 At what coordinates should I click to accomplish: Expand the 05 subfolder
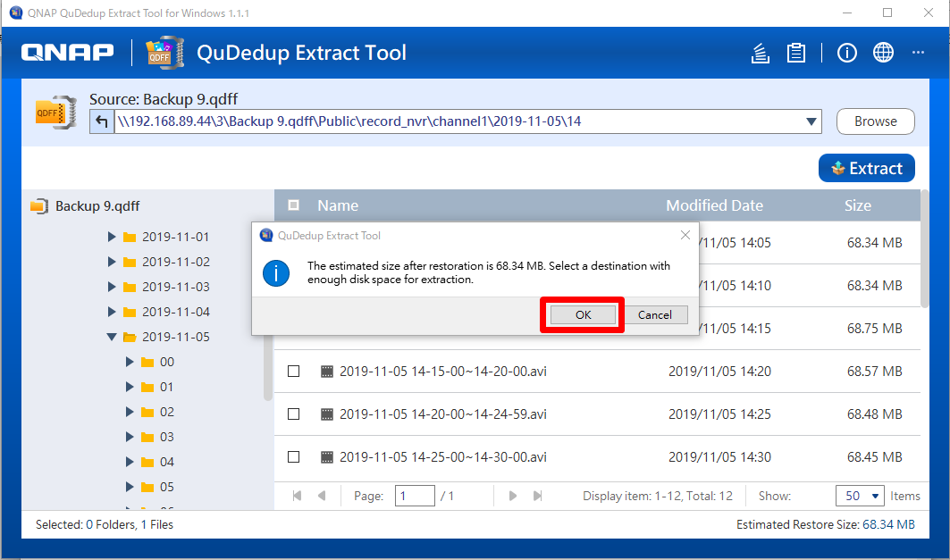click(x=129, y=487)
